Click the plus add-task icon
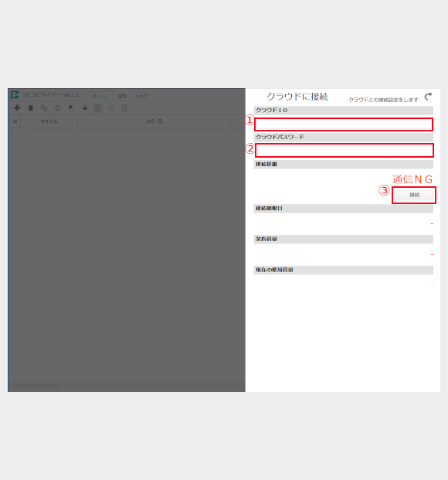 click(18, 107)
